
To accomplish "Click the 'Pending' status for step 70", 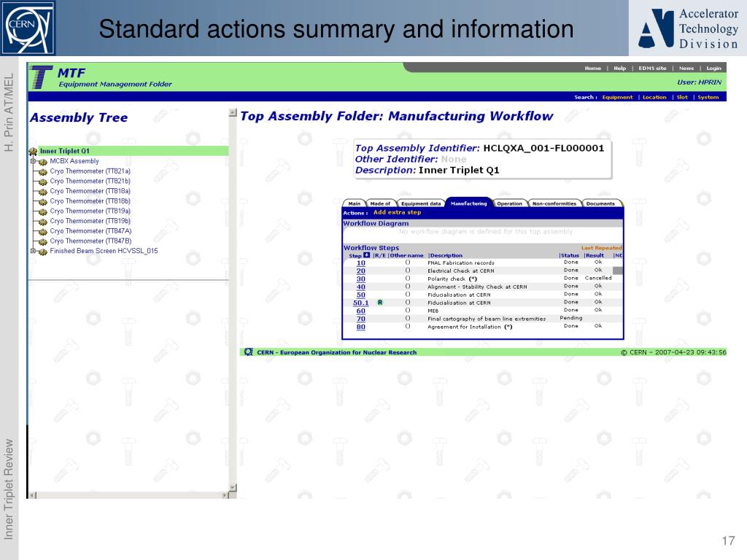I will tap(570, 318).
